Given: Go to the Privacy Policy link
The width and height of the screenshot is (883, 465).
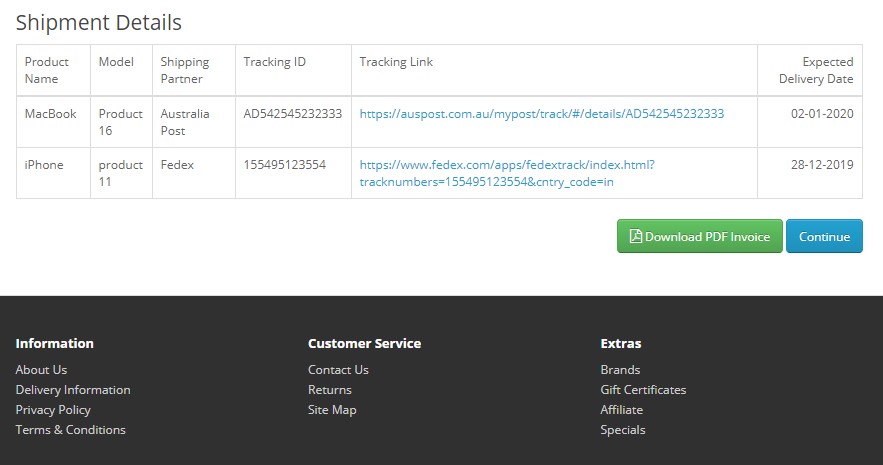Looking at the screenshot, I should point(53,410).
